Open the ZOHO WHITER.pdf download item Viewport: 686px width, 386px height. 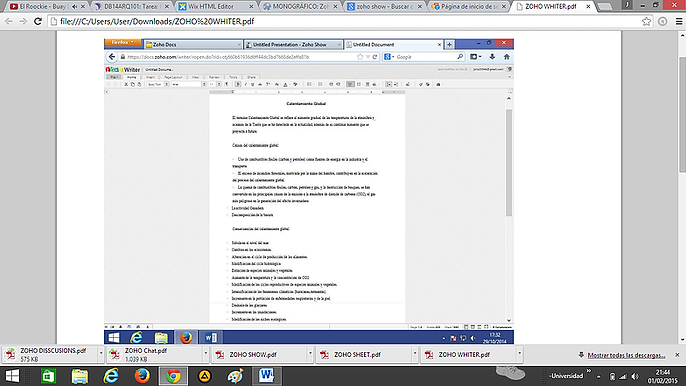pyautogui.click(x=469, y=354)
